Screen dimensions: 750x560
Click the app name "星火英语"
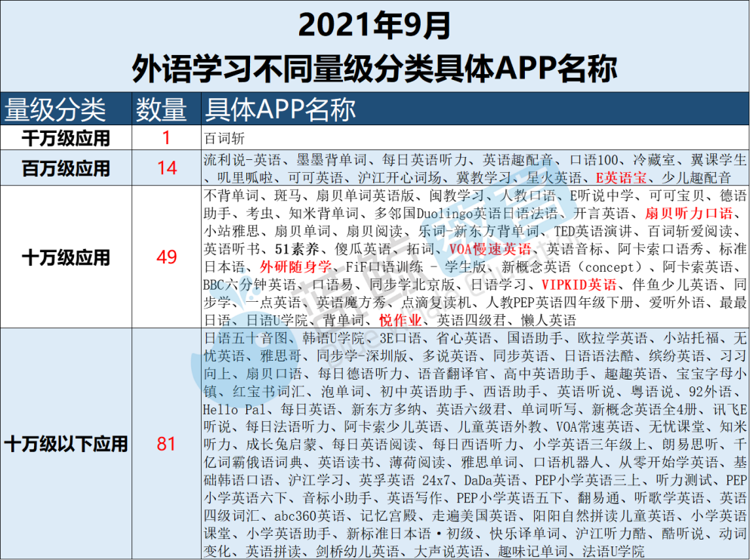click(554, 178)
